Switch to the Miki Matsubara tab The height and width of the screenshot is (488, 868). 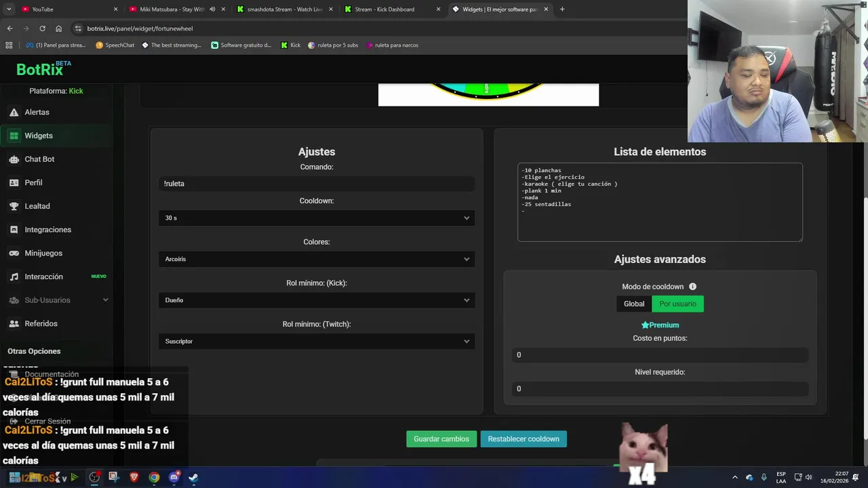point(172,9)
